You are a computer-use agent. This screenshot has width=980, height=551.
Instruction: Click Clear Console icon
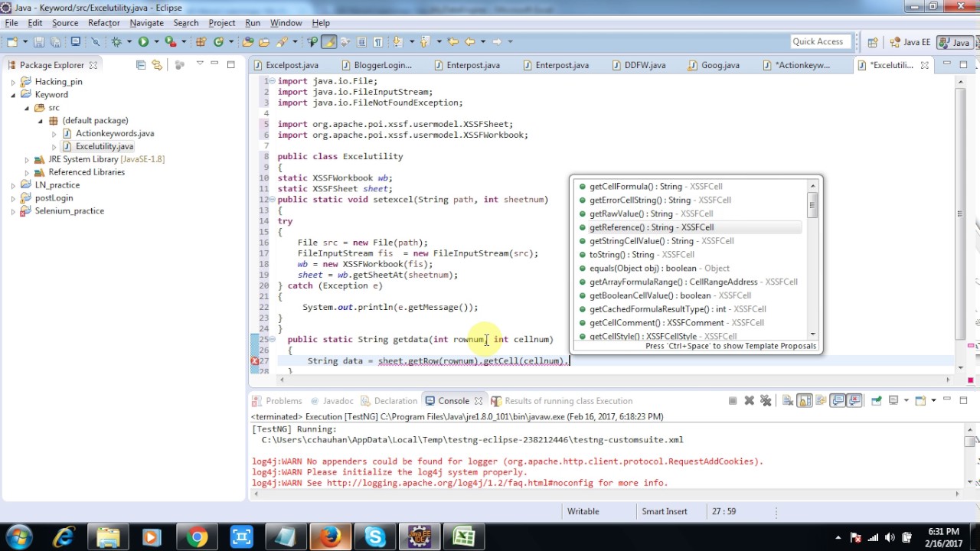[x=788, y=400]
